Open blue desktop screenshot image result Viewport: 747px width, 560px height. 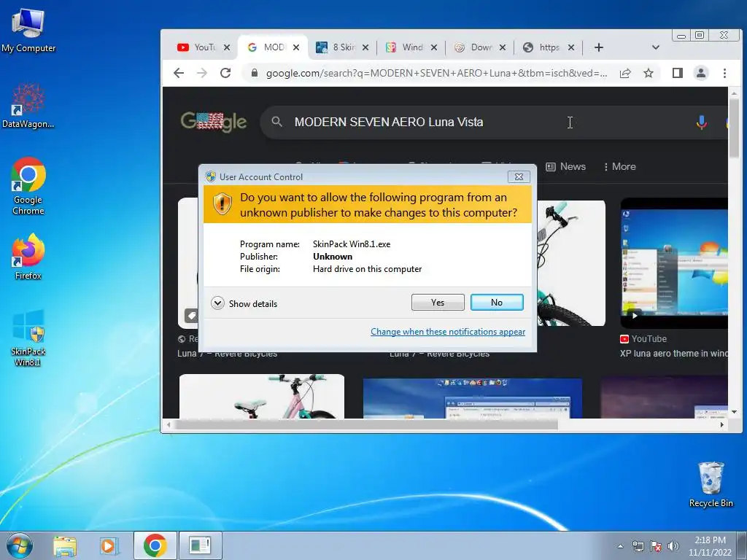472,398
